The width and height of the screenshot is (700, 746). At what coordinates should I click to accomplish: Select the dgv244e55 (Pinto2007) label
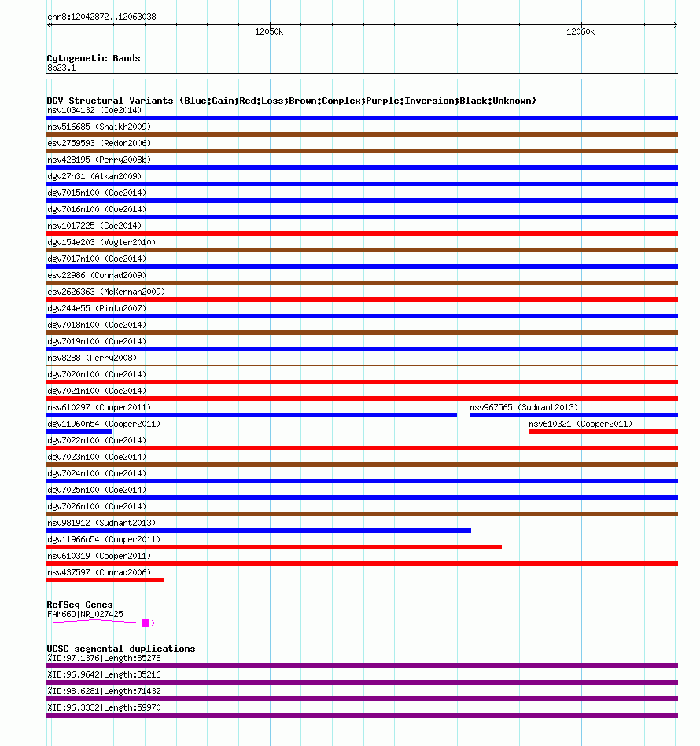click(97, 308)
